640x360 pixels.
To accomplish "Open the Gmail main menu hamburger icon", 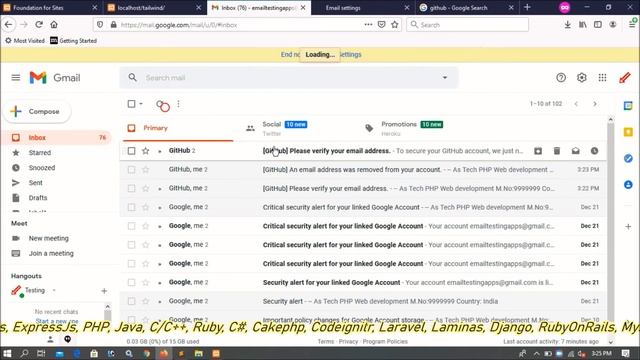I will (x=16, y=78).
